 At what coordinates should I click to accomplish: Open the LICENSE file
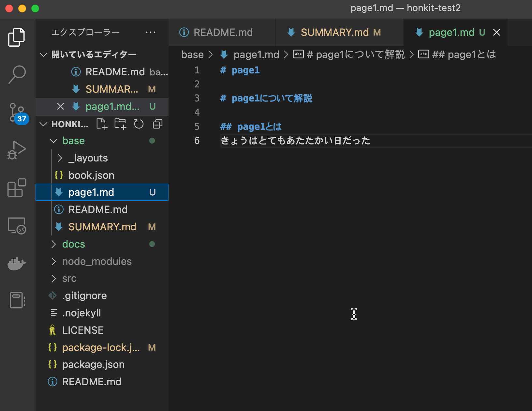click(102, 330)
